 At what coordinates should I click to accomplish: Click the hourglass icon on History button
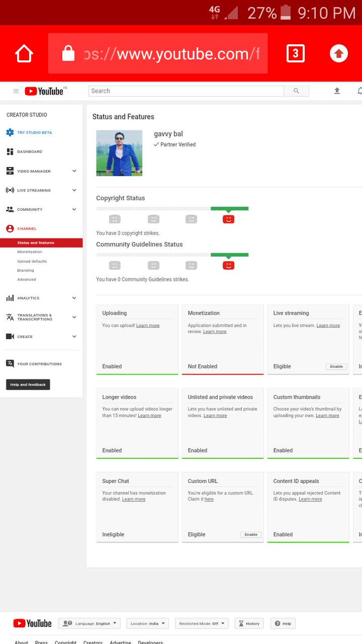241,624
